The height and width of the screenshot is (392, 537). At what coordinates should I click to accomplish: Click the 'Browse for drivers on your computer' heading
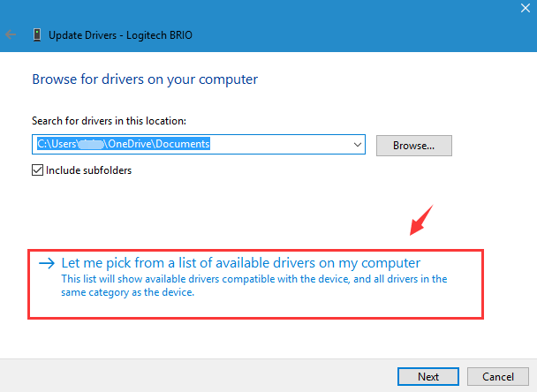(145, 79)
